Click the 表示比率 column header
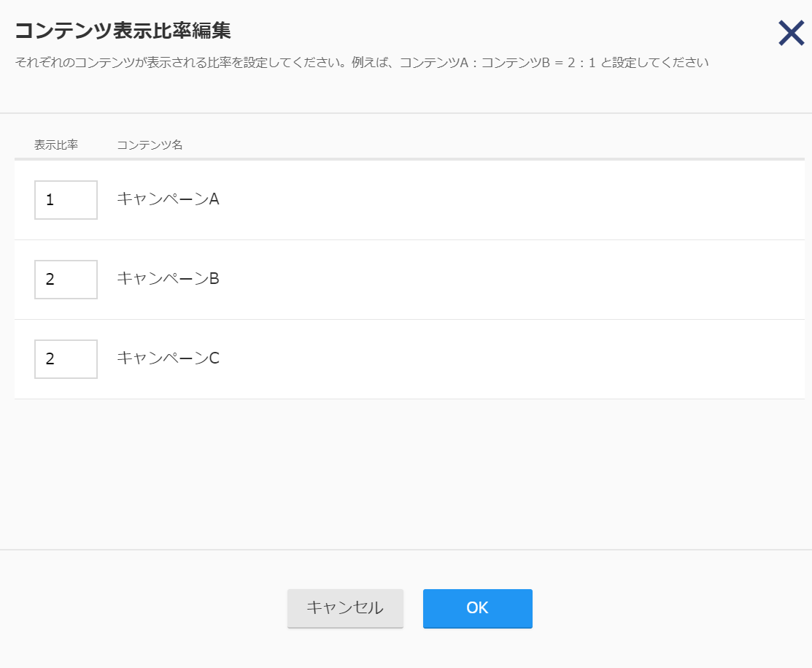 pyautogui.click(x=56, y=145)
